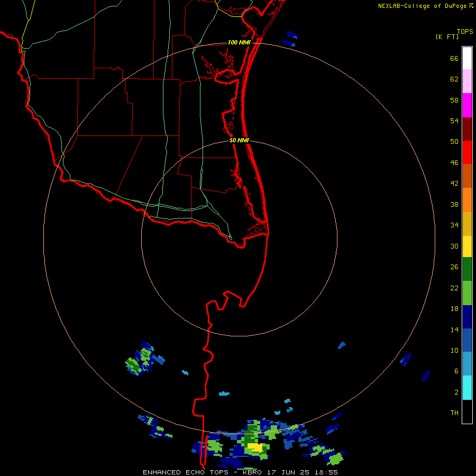
Task: Pick the medium blue legend swatch
Action: coord(467,340)
